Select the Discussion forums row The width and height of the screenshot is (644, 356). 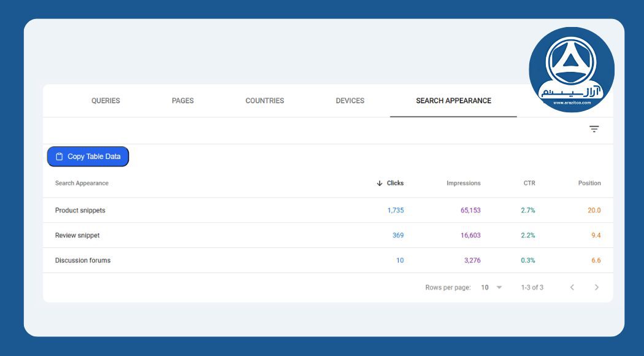[x=82, y=260]
